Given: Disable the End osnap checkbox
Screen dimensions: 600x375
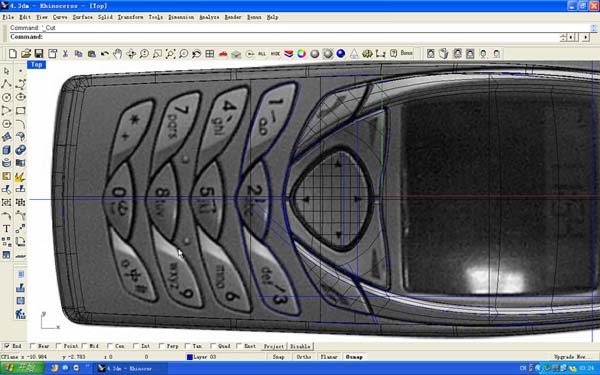Looking at the screenshot, I should (7, 346).
